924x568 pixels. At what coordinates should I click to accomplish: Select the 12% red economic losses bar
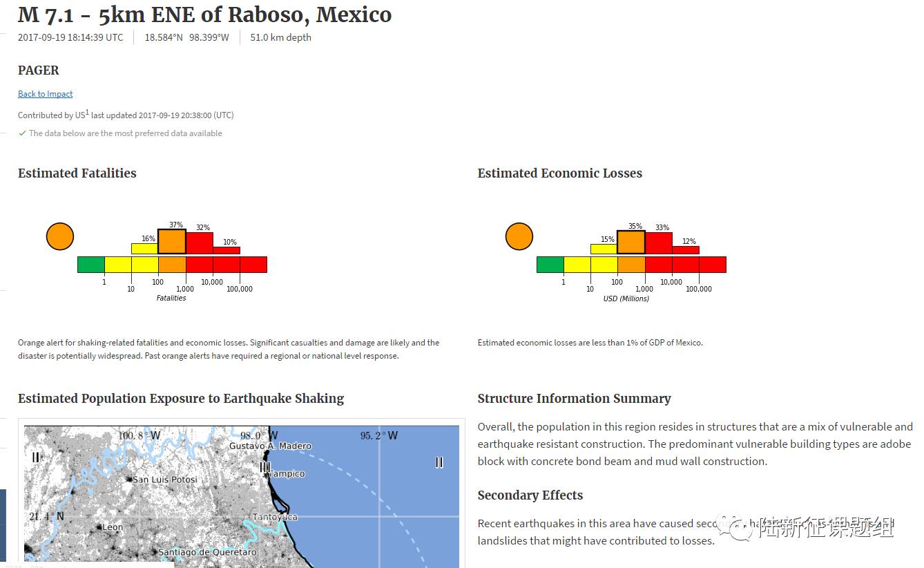pos(685,250)
